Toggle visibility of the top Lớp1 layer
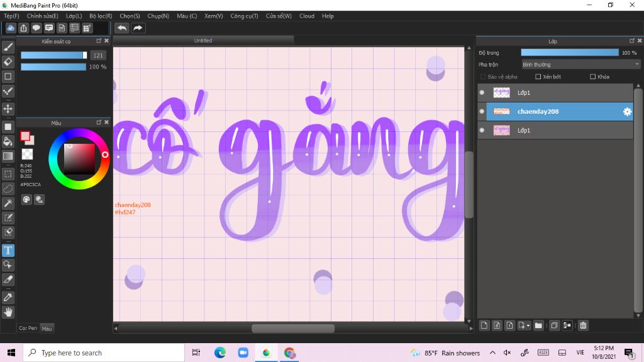The width and height of the screenshot is (644, 362). pyautogui.click(x=482, y=92)
